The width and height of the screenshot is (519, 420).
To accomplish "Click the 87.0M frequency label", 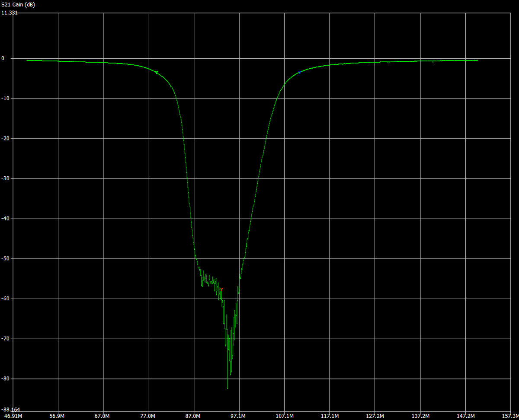I will [193, 416].
